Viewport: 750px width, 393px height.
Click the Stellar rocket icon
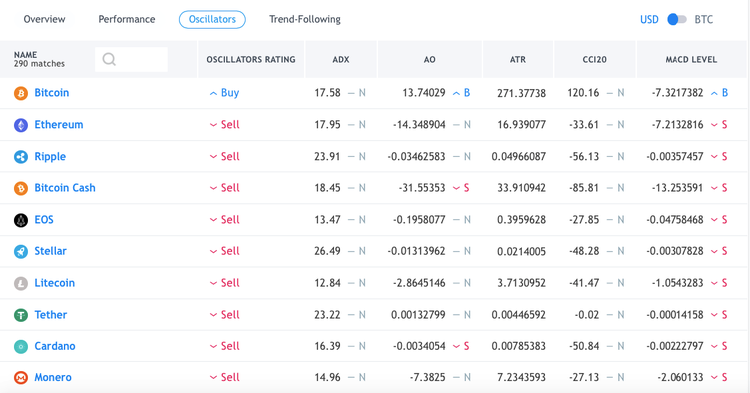(21, 251)
